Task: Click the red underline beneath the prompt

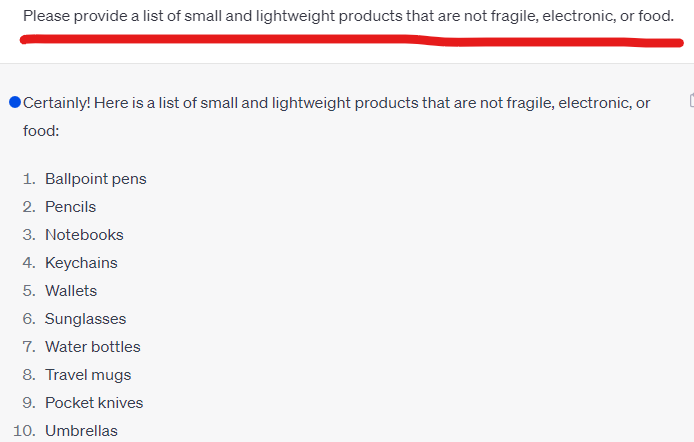Action: click(x=348, y=40)
